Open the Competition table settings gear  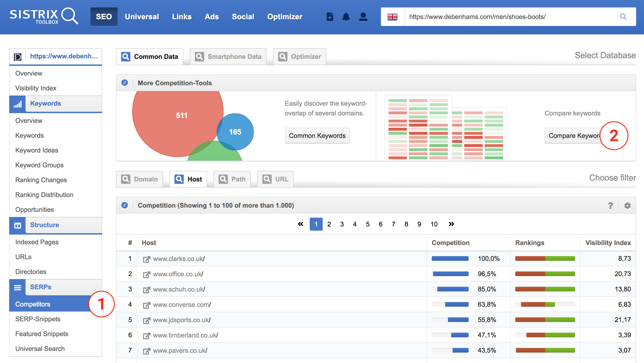(x=627, y=206)
